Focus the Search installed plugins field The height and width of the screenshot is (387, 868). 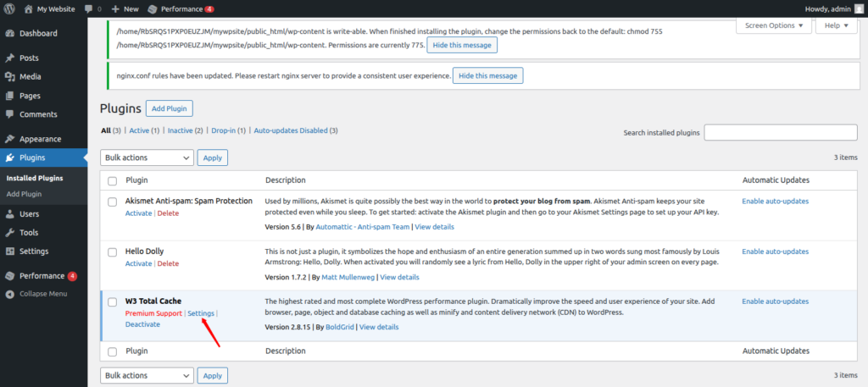tap(781, 133)
